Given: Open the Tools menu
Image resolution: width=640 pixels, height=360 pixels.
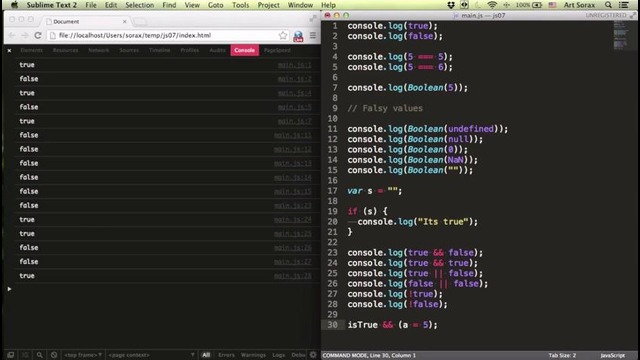Looking at the screenshot, I should (240, 5).
